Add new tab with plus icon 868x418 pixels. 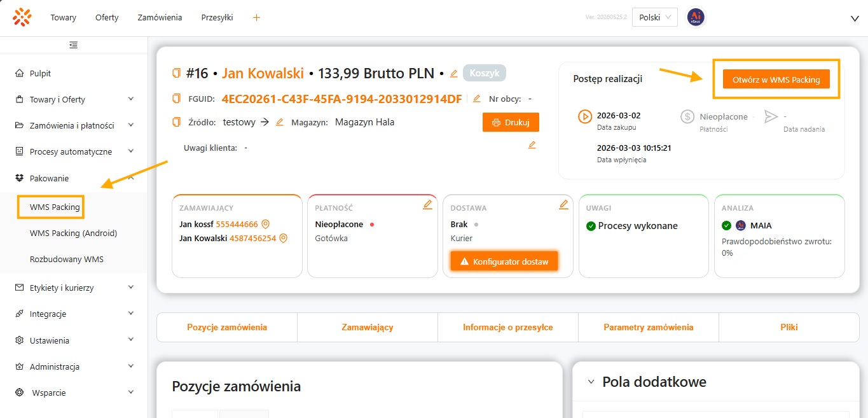click(x=256, y=17)
